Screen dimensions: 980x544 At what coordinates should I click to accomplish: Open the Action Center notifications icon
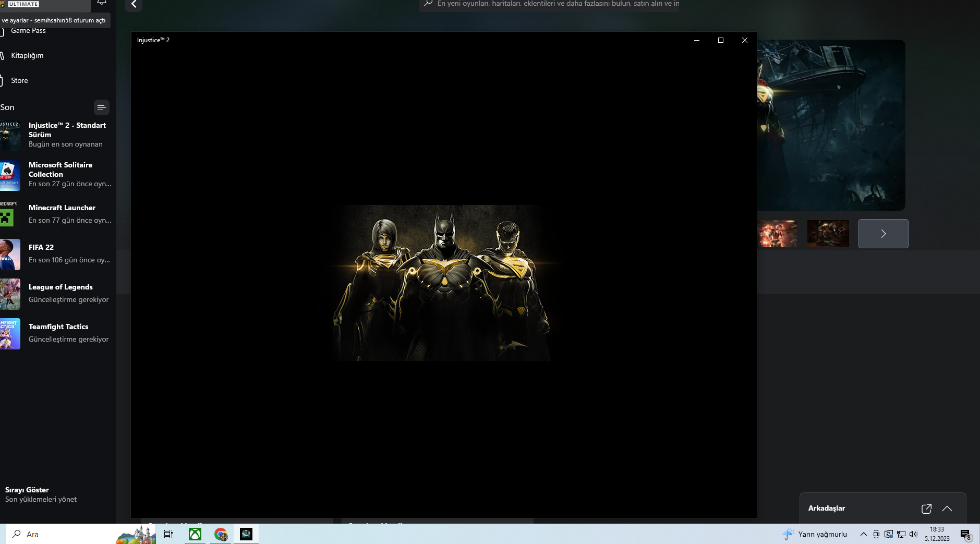[965, 534]
